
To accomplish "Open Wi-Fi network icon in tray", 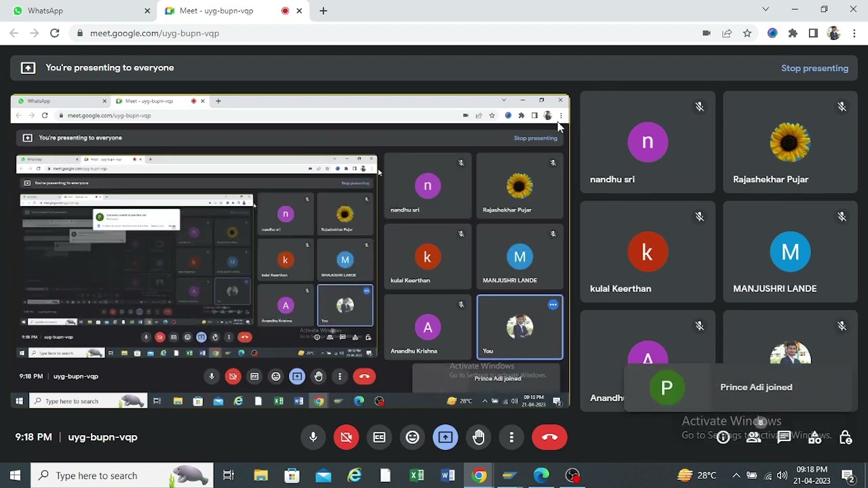I will 767,475.
